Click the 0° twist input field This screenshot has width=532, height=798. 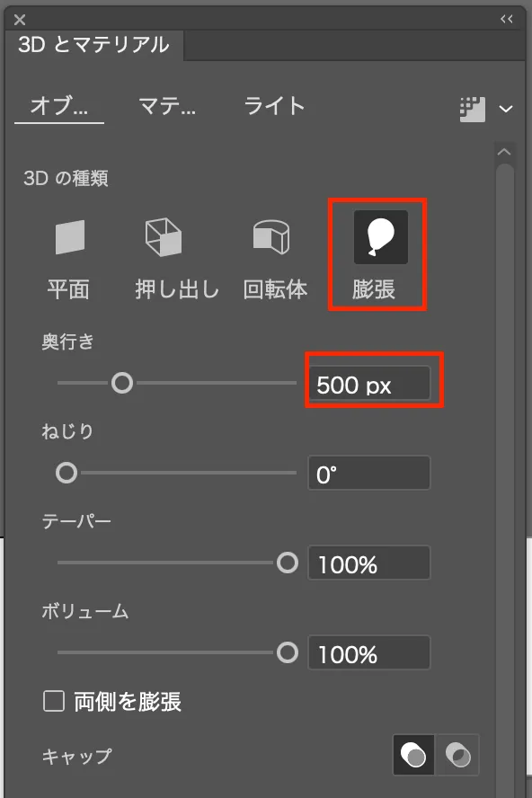(x=369, y=474)
